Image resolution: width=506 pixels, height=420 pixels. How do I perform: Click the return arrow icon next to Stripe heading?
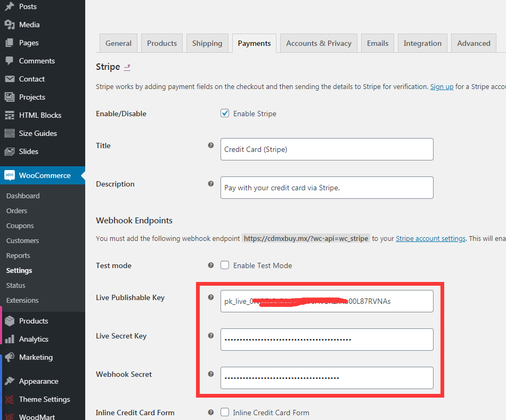pyautogui.click(x=127, y=67)
